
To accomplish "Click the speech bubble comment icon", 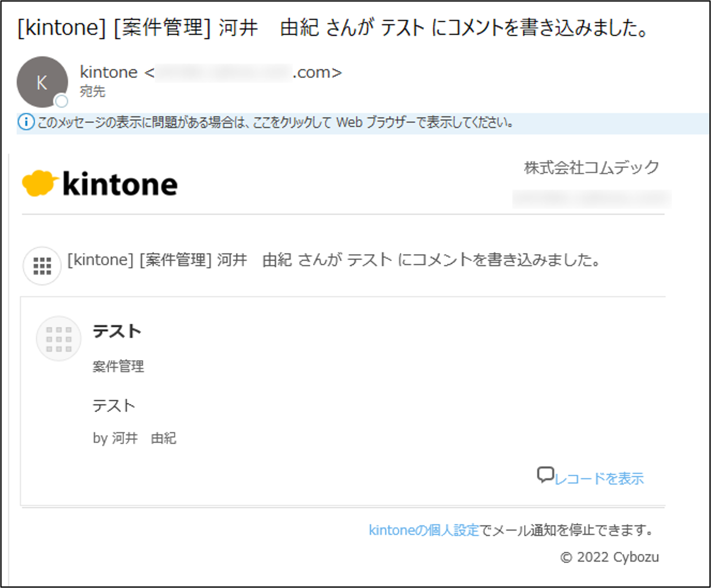I will 545,475.
